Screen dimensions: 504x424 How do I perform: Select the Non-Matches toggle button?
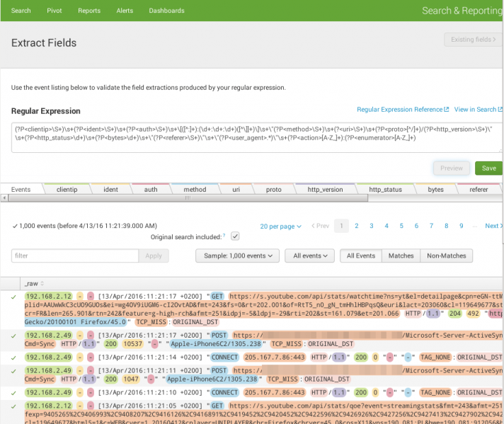[x=446, y=256]
